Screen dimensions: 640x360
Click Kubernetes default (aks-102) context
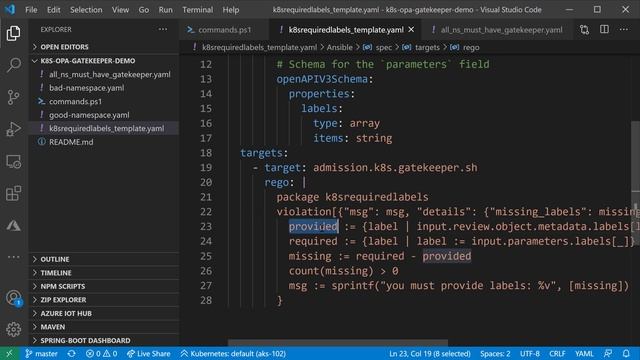(233, 353)
